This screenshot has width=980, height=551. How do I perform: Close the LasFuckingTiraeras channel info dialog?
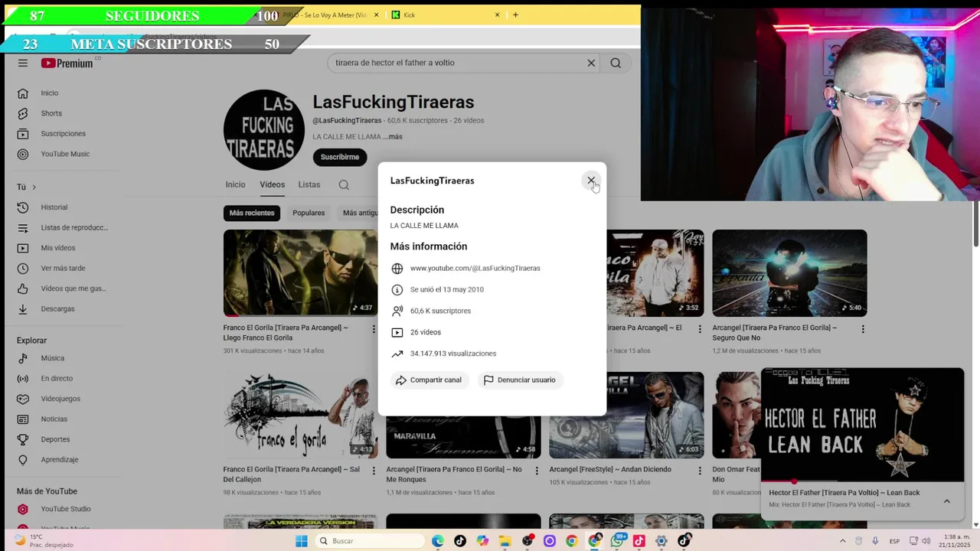591,181
